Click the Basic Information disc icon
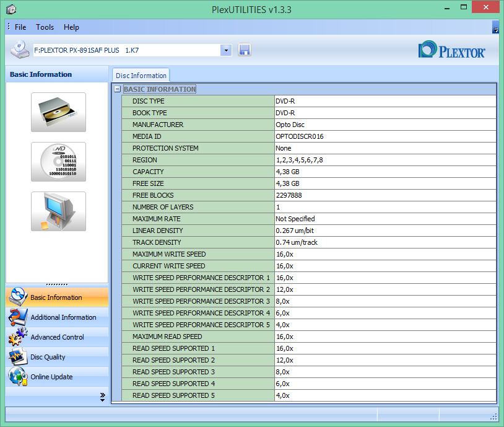 (x=18, y=296)
